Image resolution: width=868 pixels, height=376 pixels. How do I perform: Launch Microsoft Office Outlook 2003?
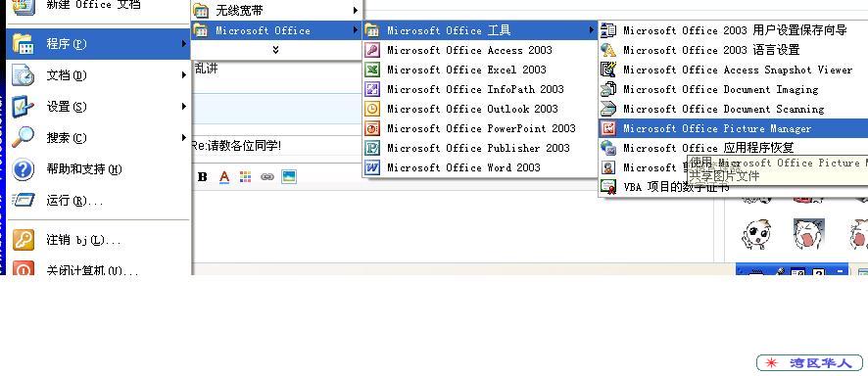tap(480, 109)
